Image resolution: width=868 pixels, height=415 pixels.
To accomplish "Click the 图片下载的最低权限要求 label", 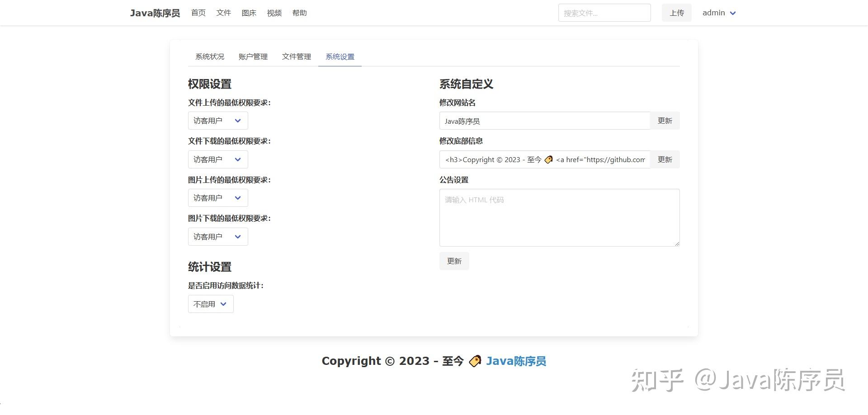I will tap(229, 218).
